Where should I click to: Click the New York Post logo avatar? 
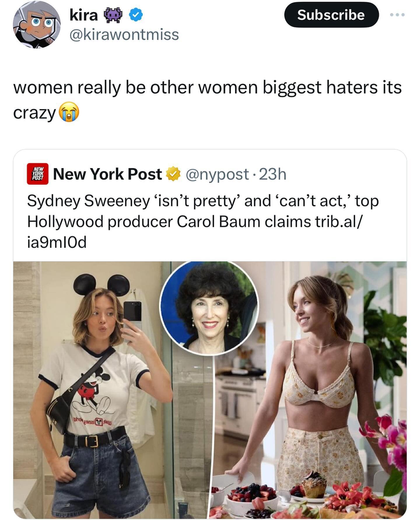click(x=38, y=174)
